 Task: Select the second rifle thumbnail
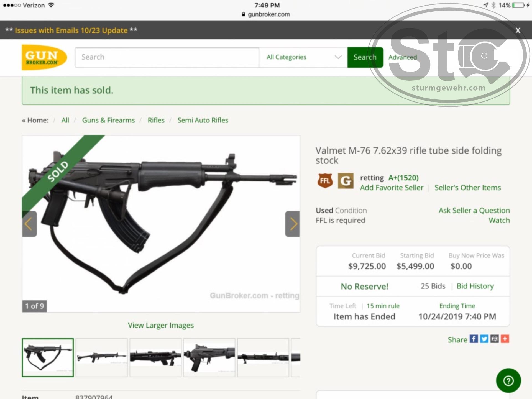click(x=102, y=357)
